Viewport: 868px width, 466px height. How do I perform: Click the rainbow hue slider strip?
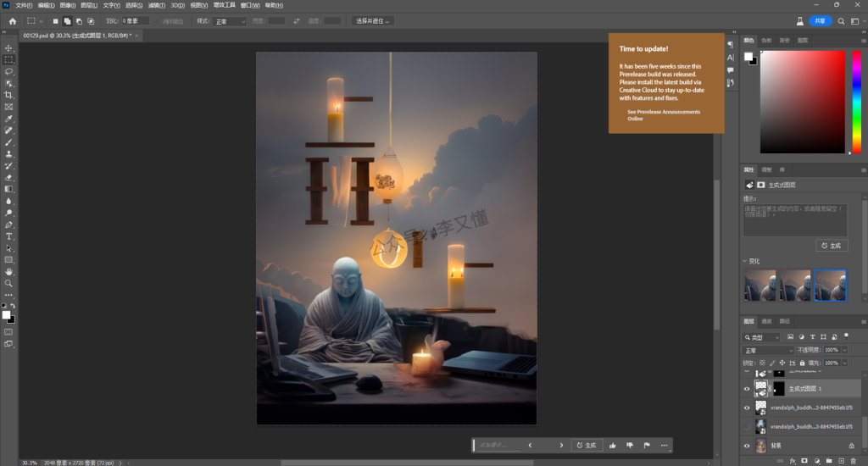[856, 102]
